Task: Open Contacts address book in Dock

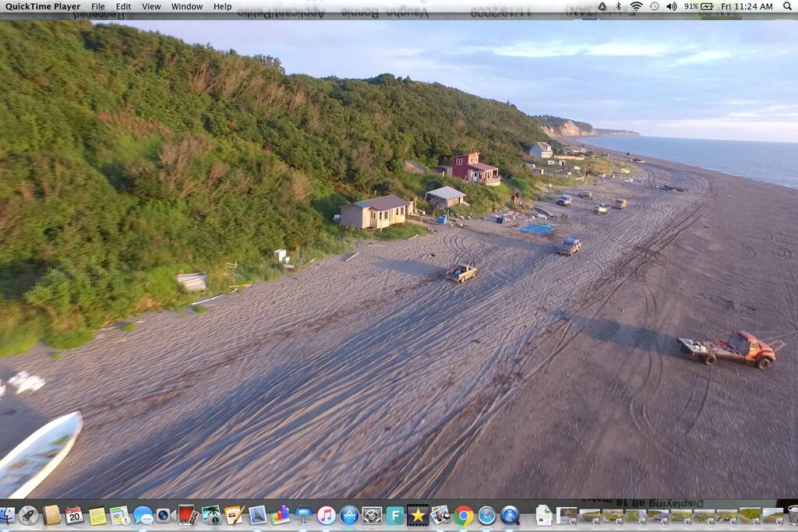Action: pos(51,516)
